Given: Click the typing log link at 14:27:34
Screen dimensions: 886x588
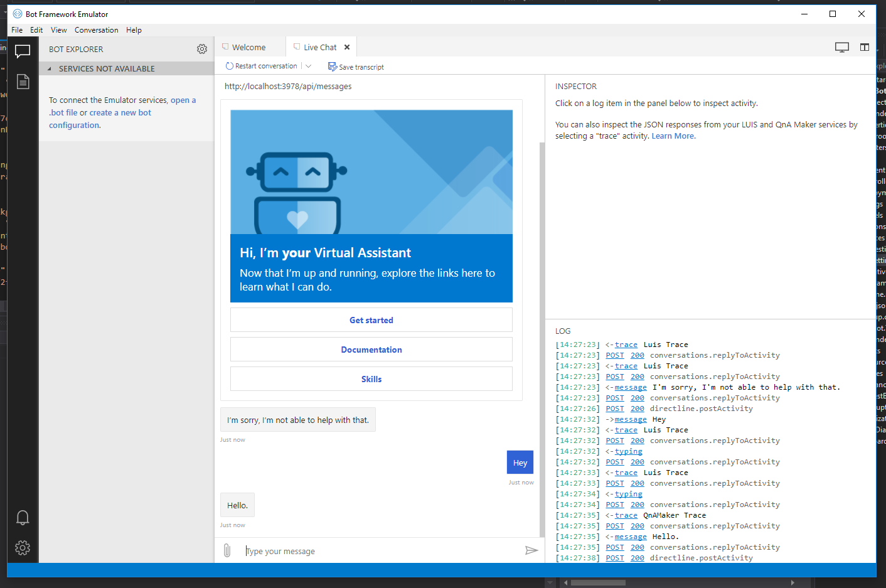Looking at the screenshot, I should tap(629, 494).
